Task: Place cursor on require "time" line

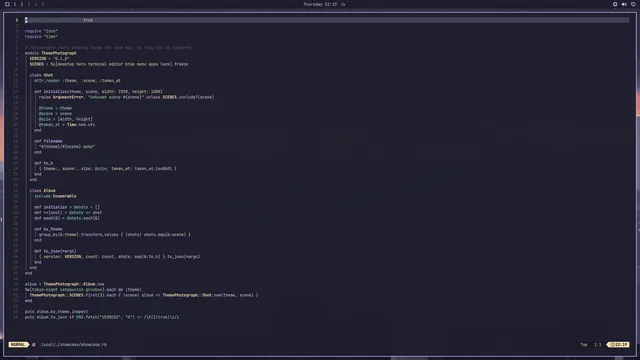Action: pos(41,36)
